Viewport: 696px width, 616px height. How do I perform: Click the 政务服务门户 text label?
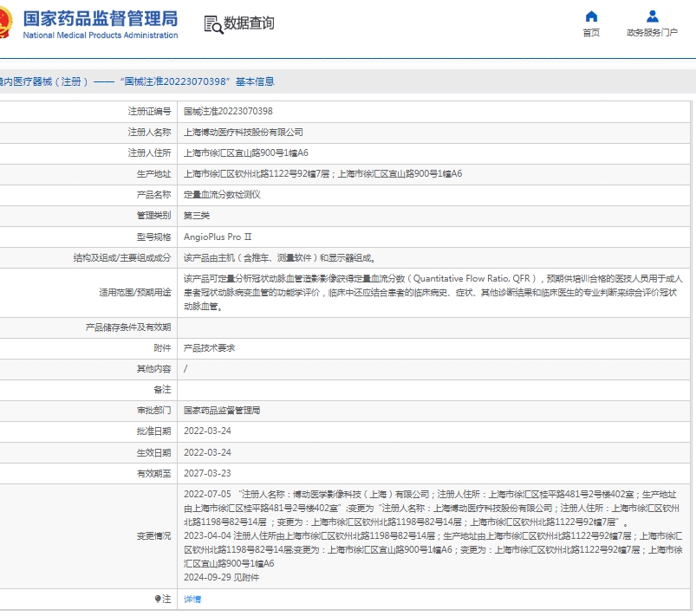pyautogui.click(x=652, y=33)
